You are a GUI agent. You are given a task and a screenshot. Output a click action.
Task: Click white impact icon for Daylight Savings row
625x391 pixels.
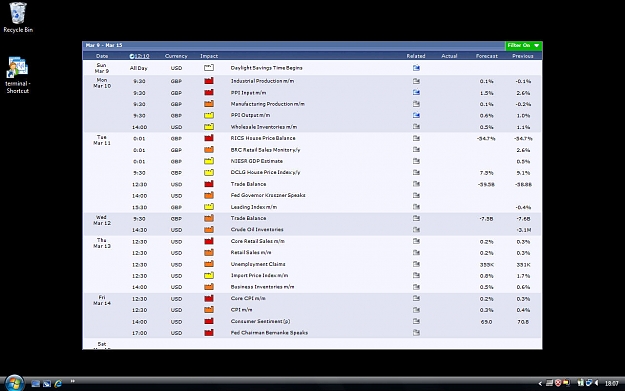[x=209, y=68]
